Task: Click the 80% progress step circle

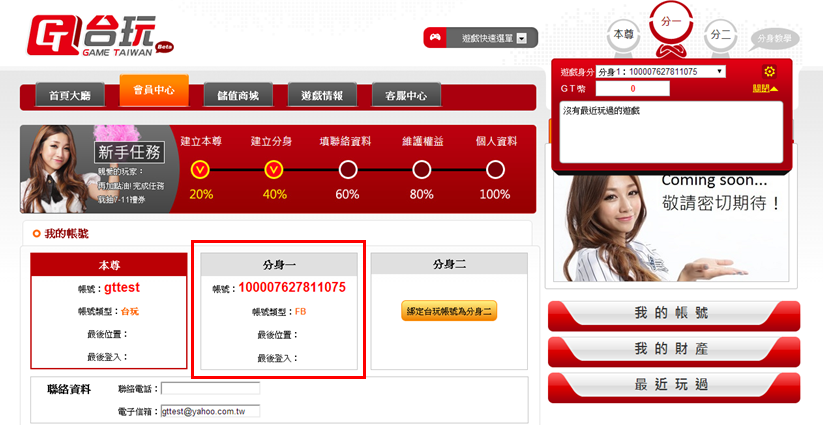Action: coord(421,169)
